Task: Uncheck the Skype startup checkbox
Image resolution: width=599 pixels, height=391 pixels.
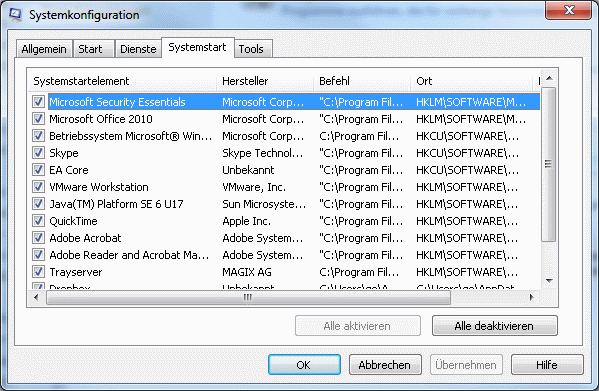Action: tap(38, 153)
